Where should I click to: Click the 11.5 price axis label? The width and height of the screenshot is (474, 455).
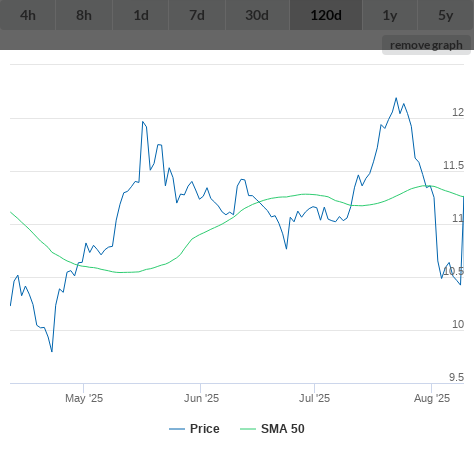[x=453, y=165]
